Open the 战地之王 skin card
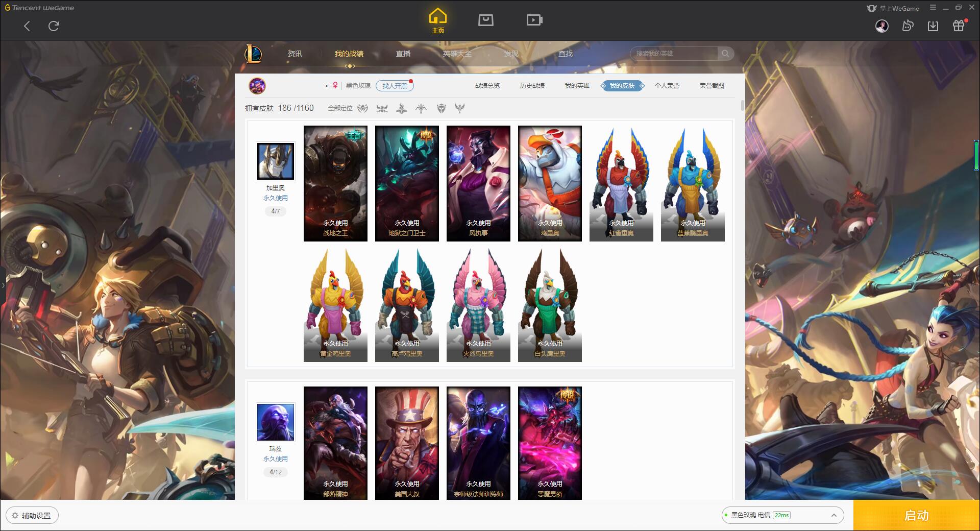This screenshot has width=980, height=531. (335, 183)
